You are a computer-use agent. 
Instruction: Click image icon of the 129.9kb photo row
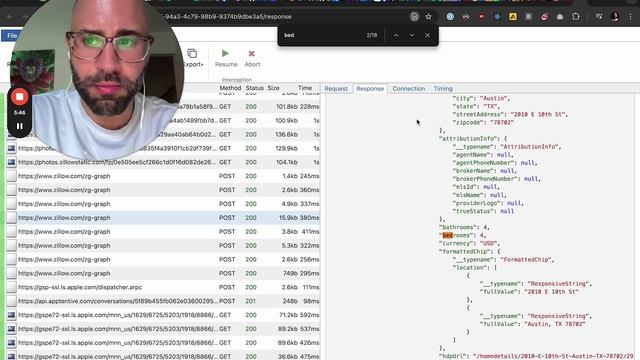(11, 148)
